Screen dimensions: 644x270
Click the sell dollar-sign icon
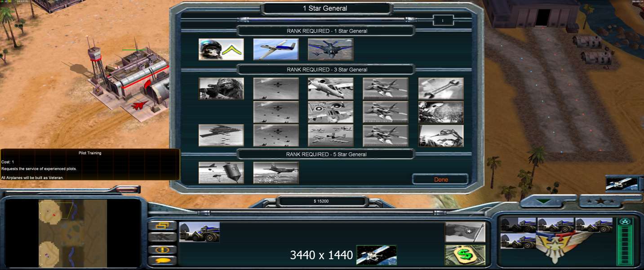point(465,255)
